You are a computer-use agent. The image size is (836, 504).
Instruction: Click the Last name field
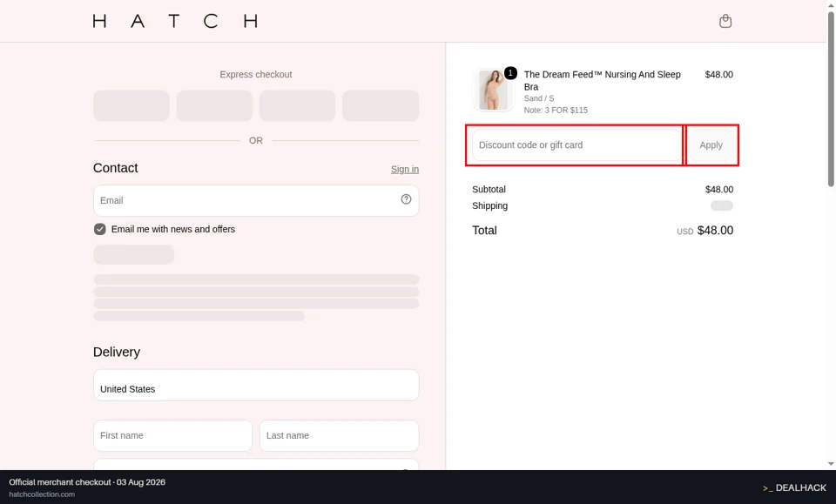pos(339,435)
